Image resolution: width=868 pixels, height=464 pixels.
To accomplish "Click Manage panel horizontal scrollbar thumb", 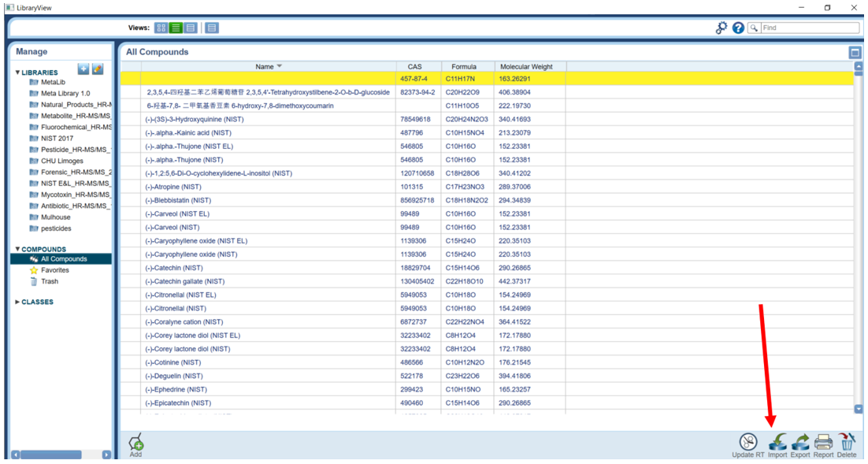I will pyautogui.click(x=51, y=455).
